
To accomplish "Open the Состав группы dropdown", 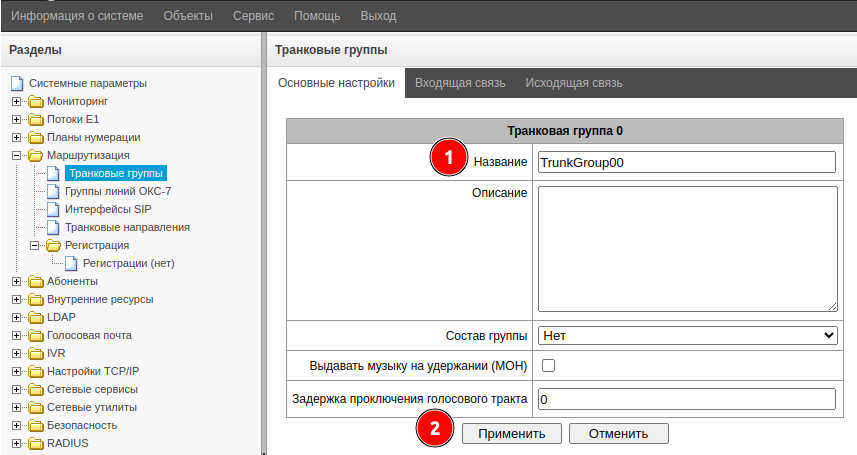I will (x=687, y=335).
